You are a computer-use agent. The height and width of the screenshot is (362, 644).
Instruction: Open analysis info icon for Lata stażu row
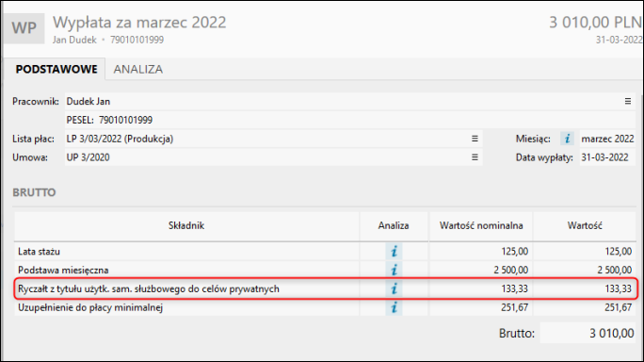(x=394, y=251)
